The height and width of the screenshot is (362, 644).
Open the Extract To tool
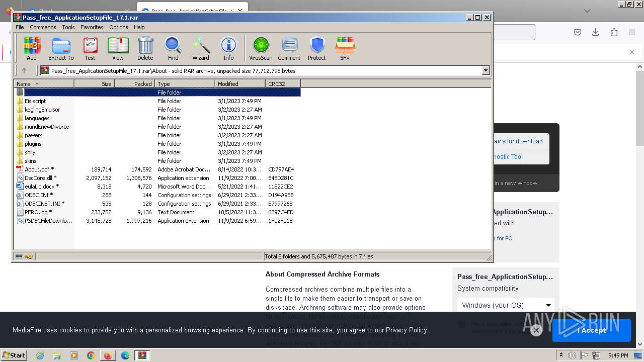[x=61, y=49]
